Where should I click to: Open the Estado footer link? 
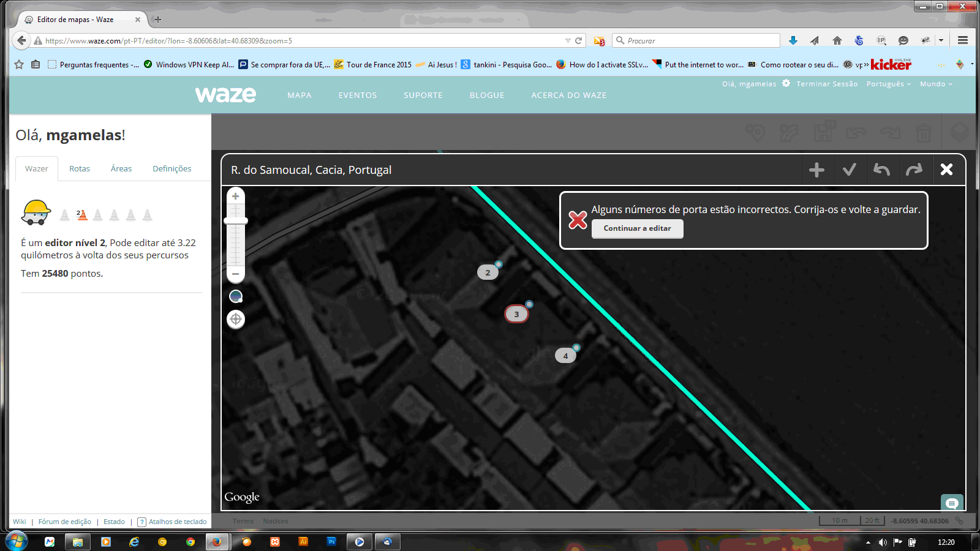[x=114, y=522]
